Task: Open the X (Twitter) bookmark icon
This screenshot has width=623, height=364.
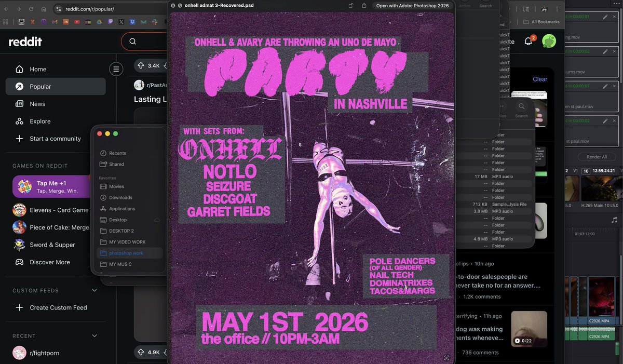Action: tap(121, 22)
